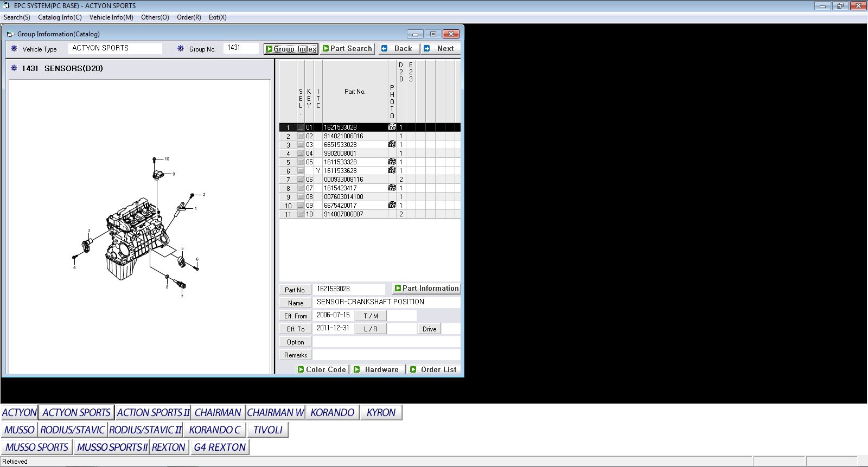Tick select box for part 914021006016

click(x=301, y=136)
